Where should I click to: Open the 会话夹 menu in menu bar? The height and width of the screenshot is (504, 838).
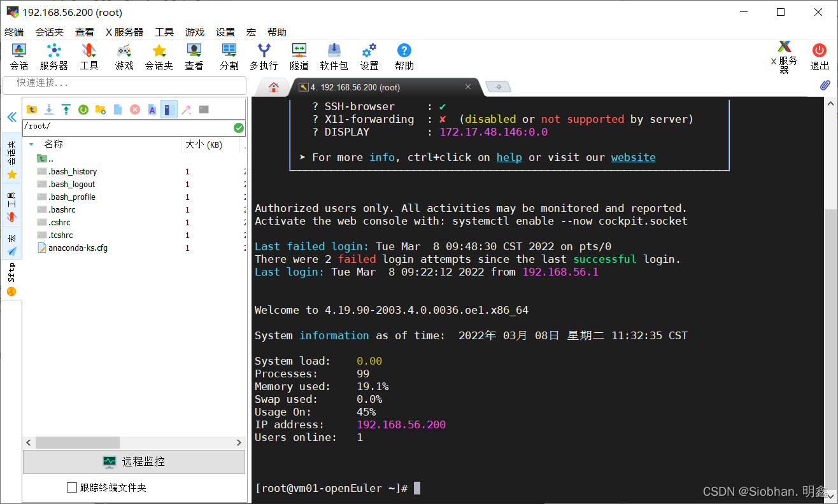(x=49, y=32)
